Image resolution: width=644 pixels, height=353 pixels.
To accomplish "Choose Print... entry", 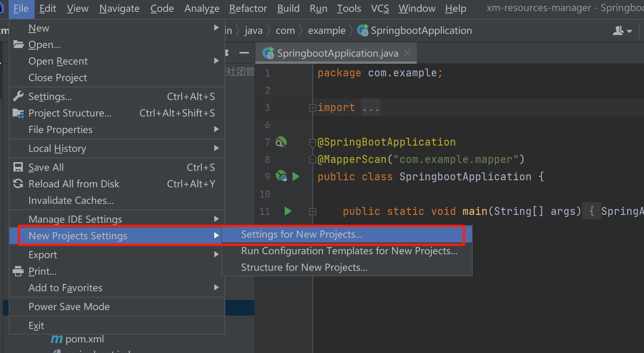I will (117, 272).
